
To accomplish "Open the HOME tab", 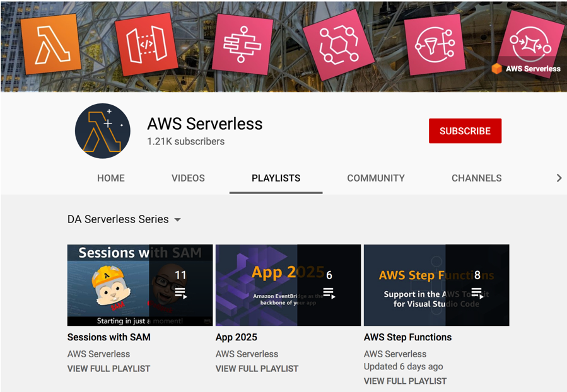I will (110, 178).
